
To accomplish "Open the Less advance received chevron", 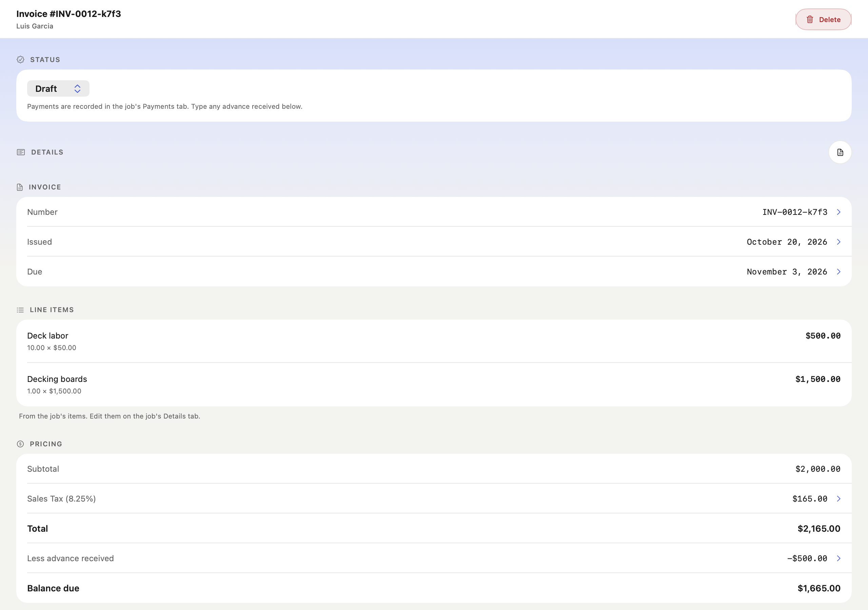I will (839, 558).
